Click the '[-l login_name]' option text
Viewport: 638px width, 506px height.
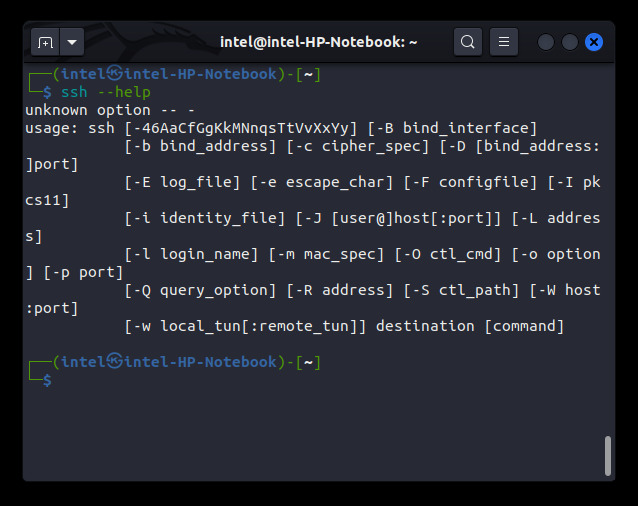pos(191,255)
